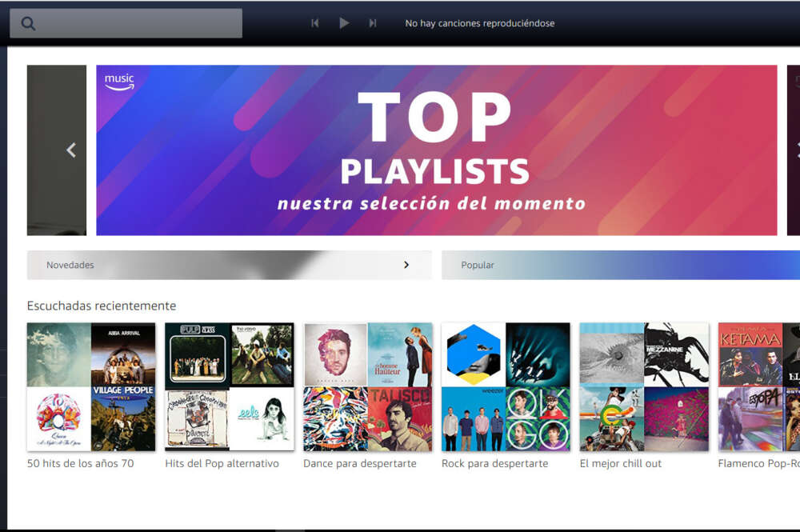
Task: Open the El mejor chill out cover
Action: coord(644,386)
